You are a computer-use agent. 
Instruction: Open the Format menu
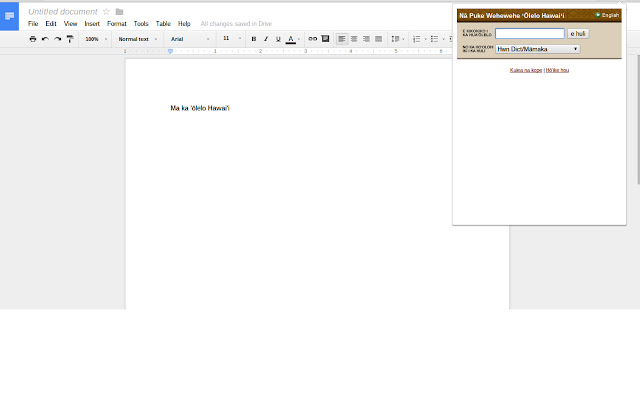[x=117, y=24]
